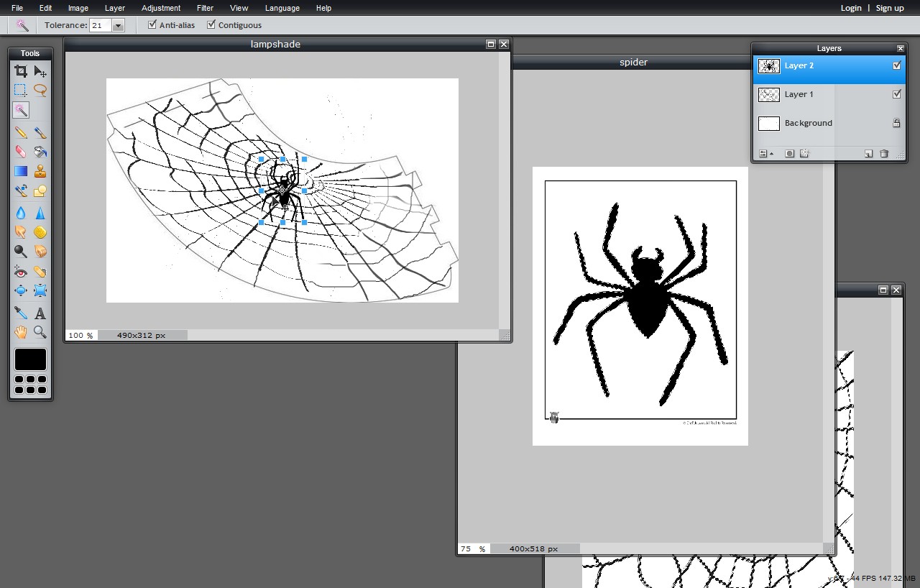The image size is (920, 588).
Task: Select the Sharpen tool
Action: (40, 213)
